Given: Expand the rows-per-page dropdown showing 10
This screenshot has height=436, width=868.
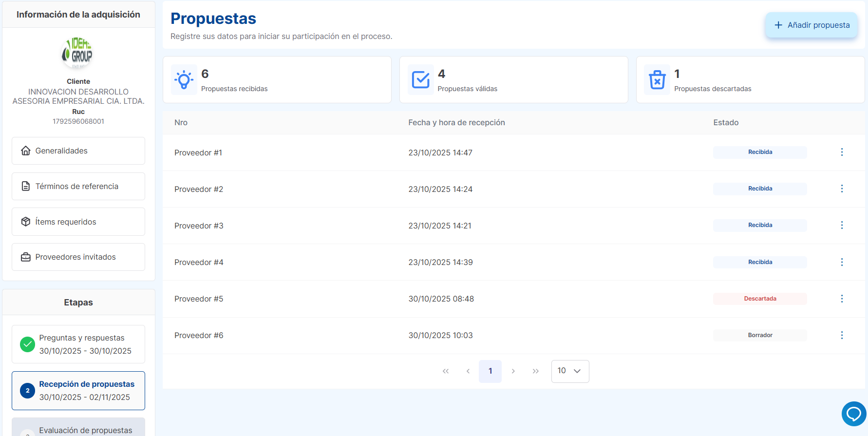Looking at the screenshot, I should [x=569, y=371].
